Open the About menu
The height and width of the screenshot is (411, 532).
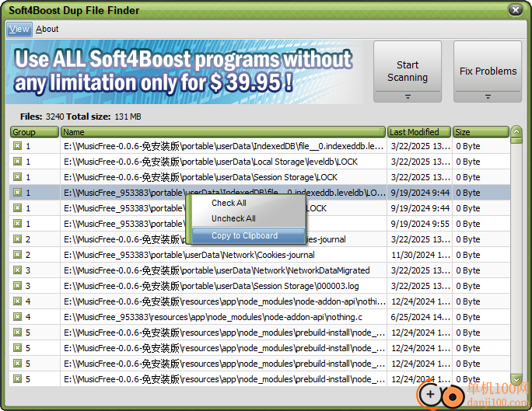[x=47, y=30]
